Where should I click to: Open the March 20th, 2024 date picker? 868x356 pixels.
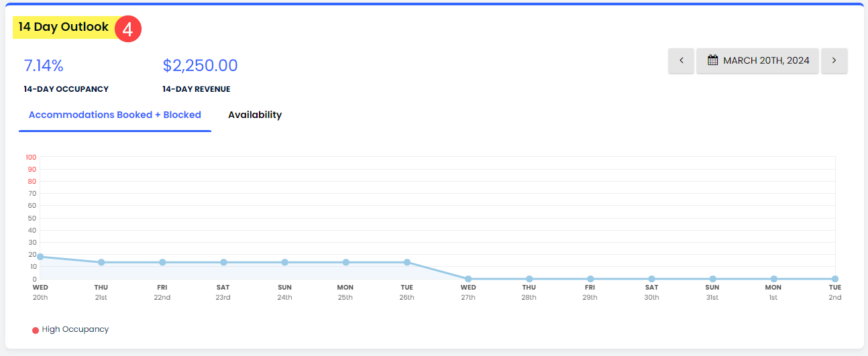(x=757, y=60)
